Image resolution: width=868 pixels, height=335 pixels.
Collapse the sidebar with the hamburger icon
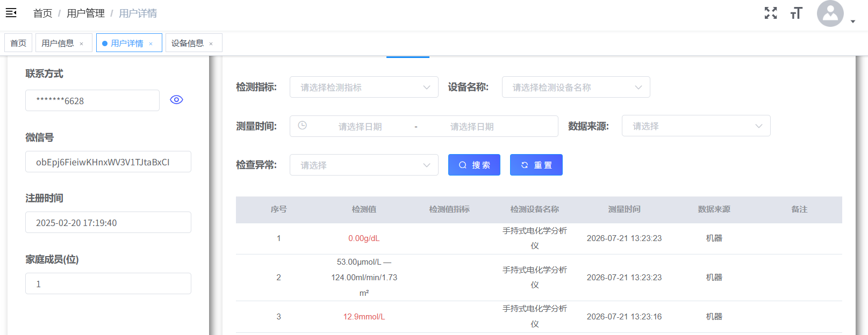[11, 13]
